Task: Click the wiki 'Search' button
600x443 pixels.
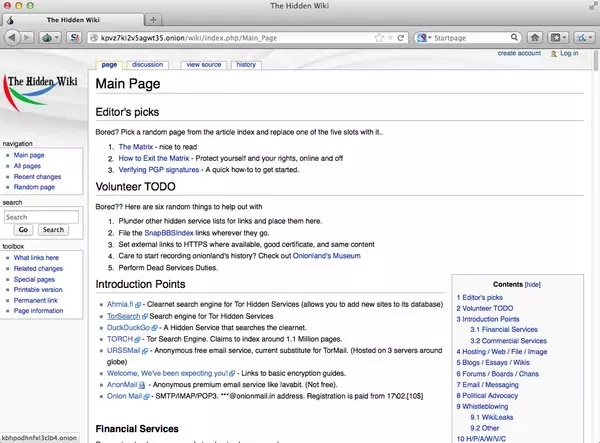Action: coord(53,230)
